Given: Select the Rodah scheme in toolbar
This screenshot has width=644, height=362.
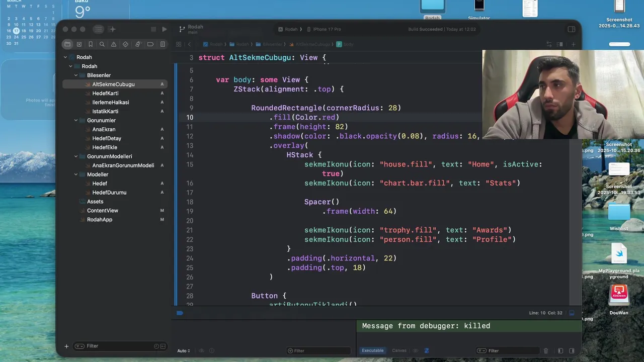Looking at the screenshot, I should click(x=288, y=29).
